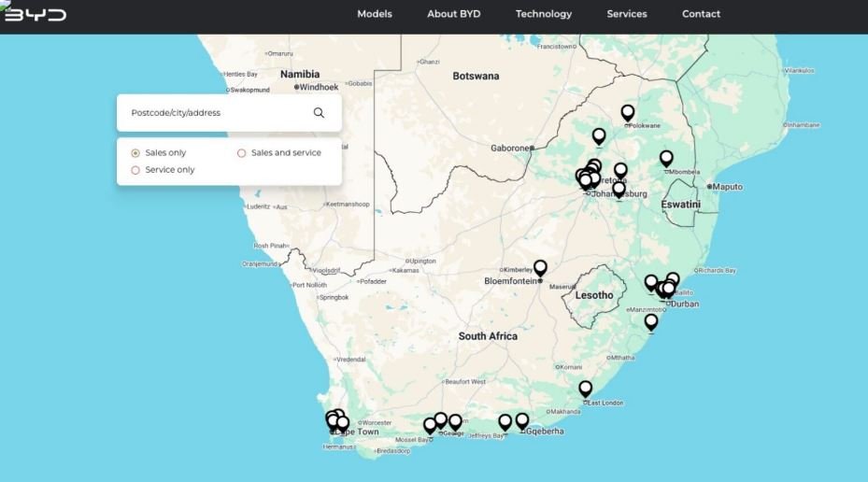
Task: Select the Sales only radio option
Action: tap(135, 153)
